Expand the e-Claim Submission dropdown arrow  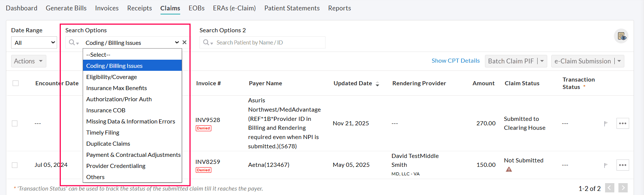(x=619, y=61)
